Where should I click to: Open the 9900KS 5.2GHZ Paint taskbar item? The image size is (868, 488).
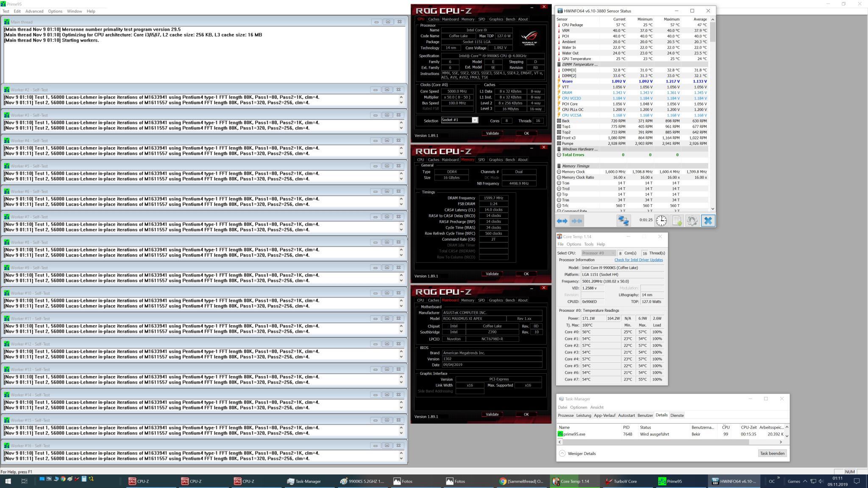tap(363, 481)
